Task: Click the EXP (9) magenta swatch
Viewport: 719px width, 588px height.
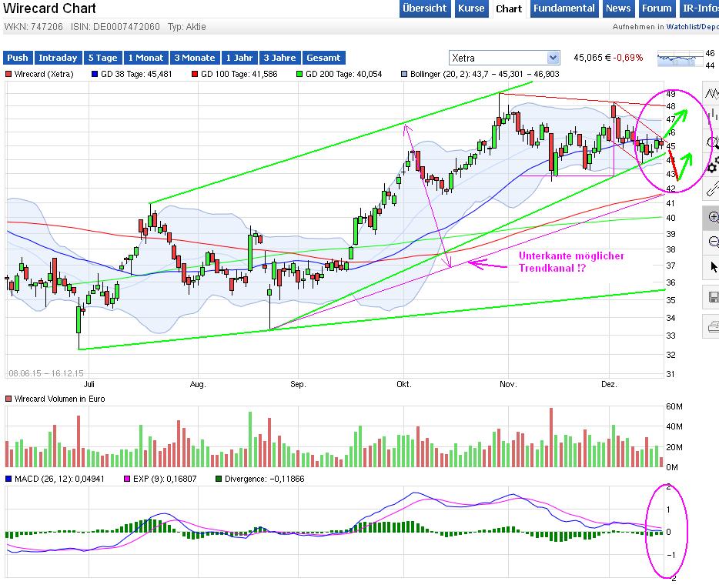Action: point(127,479)
